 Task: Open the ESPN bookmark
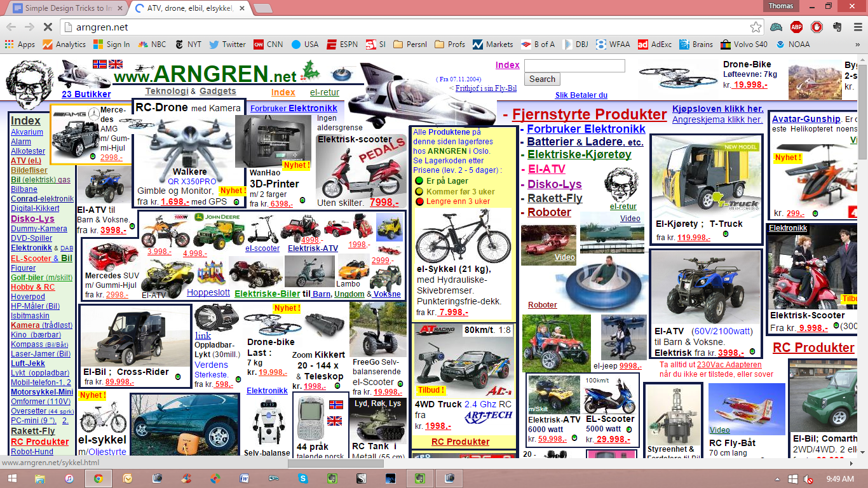click(342, 44)
